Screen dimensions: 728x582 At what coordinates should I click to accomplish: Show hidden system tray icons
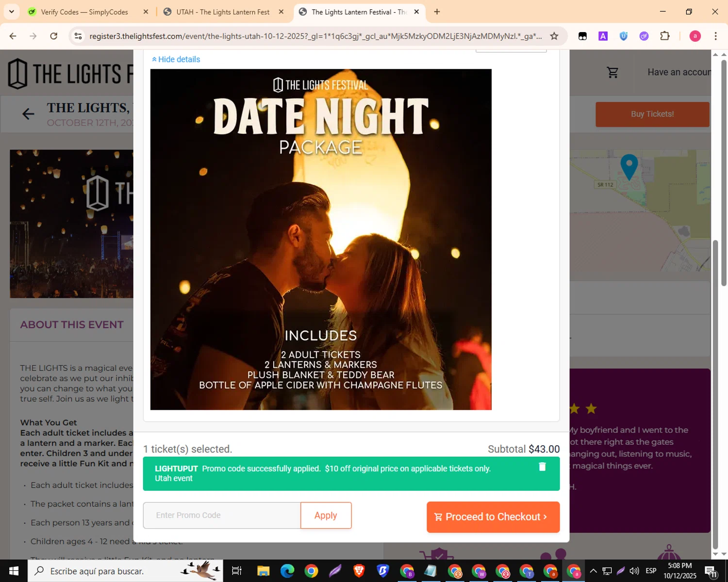point(593,571)
